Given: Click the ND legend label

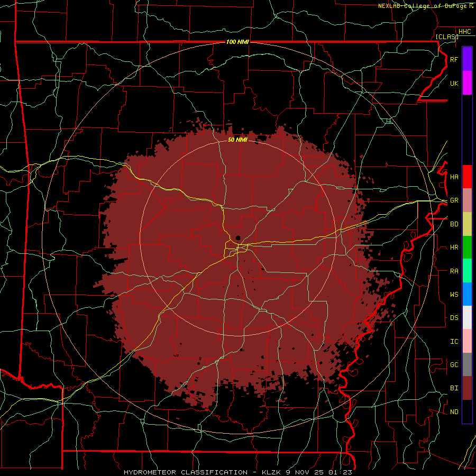Looking at the screenshot, I should tap(454, 412).
